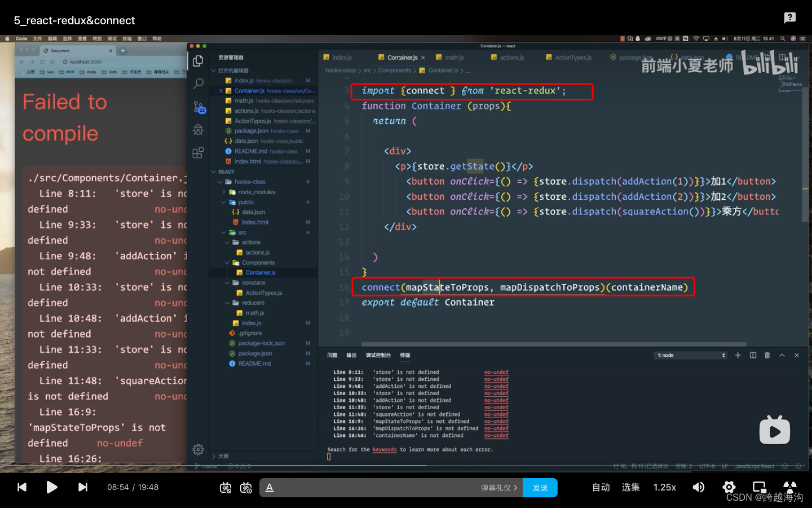Collapse the Components folder
Image resolution: width=812 pixels, height=508 pixels.
click(x=258, y=262)
